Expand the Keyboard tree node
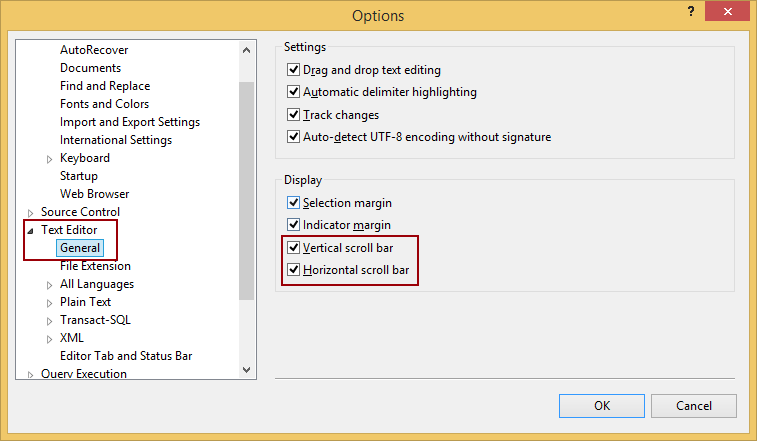Viewport: 757px width, 441px height. (49, 159)
